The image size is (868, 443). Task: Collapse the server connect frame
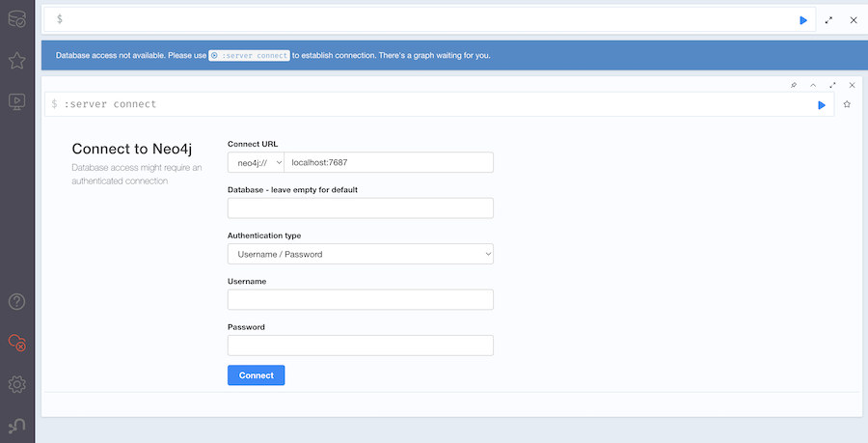click(813, 85)
